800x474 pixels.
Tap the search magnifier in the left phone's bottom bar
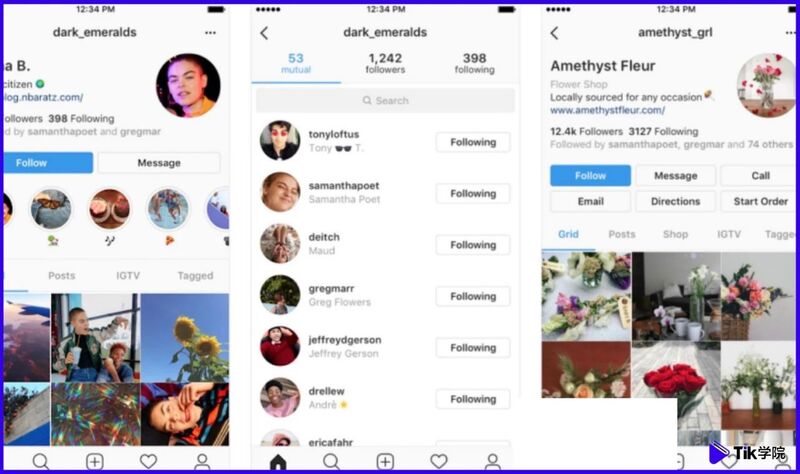41,461
